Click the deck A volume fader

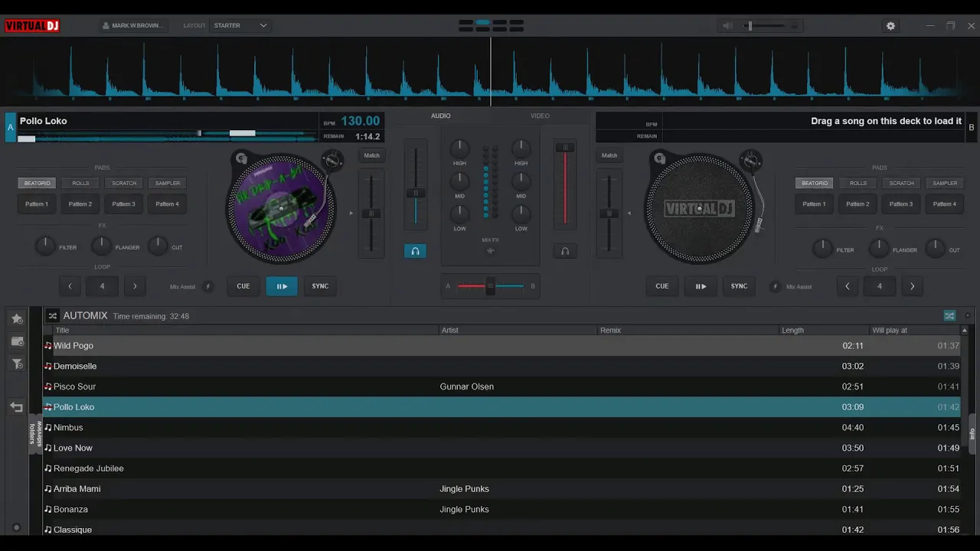click(416, 193)
